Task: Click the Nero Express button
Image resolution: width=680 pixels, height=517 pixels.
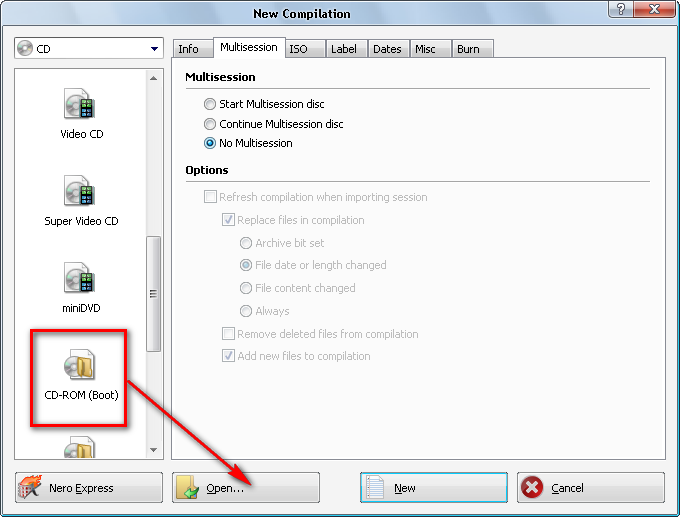Action: click(89, 488)
